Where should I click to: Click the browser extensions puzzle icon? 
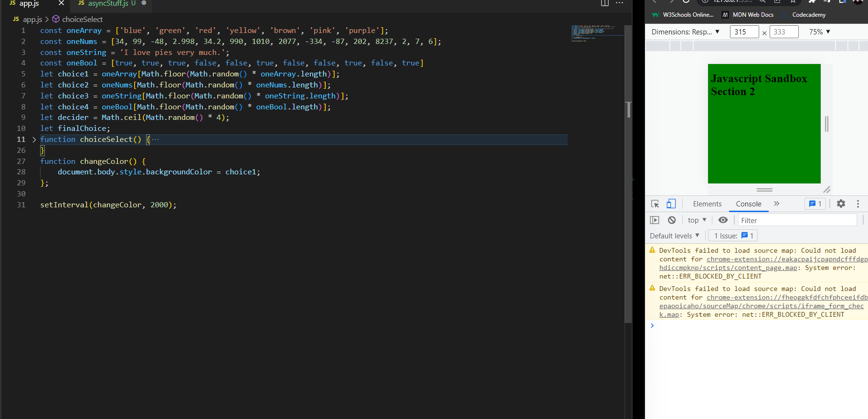812,1
